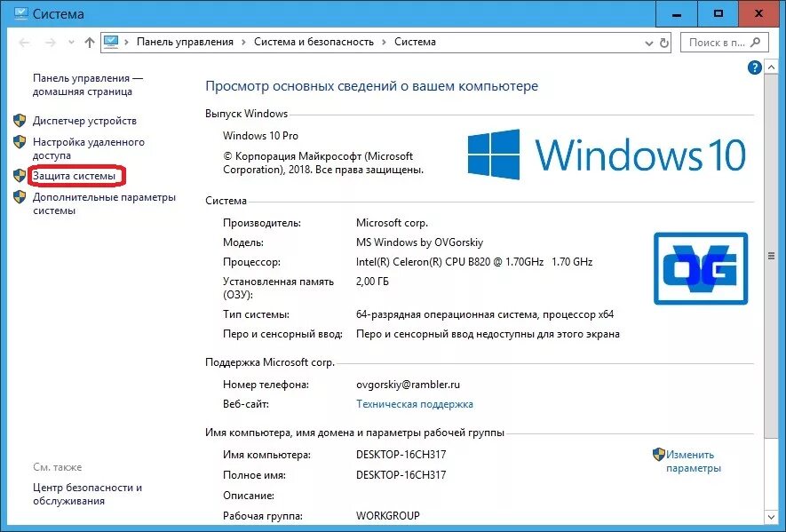Click the Windows 10 logo image
The image size is (786, 532).
607,155
